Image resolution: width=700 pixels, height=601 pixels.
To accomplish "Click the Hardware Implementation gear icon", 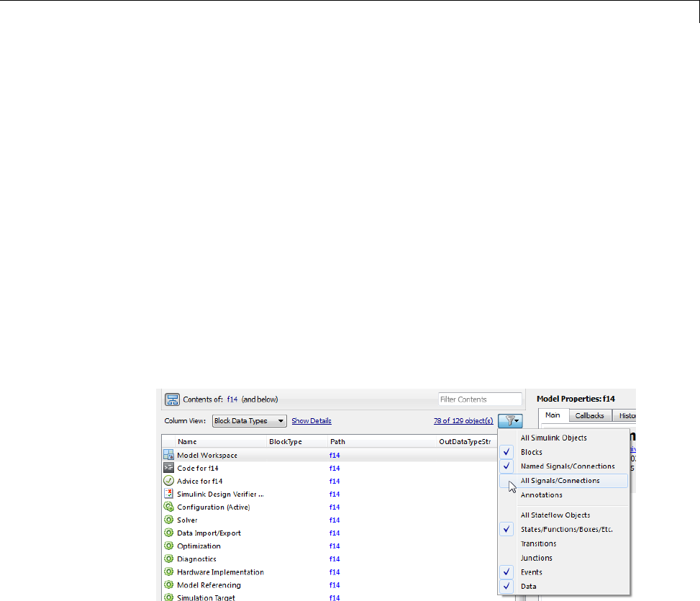I will (x=168, y=571).
